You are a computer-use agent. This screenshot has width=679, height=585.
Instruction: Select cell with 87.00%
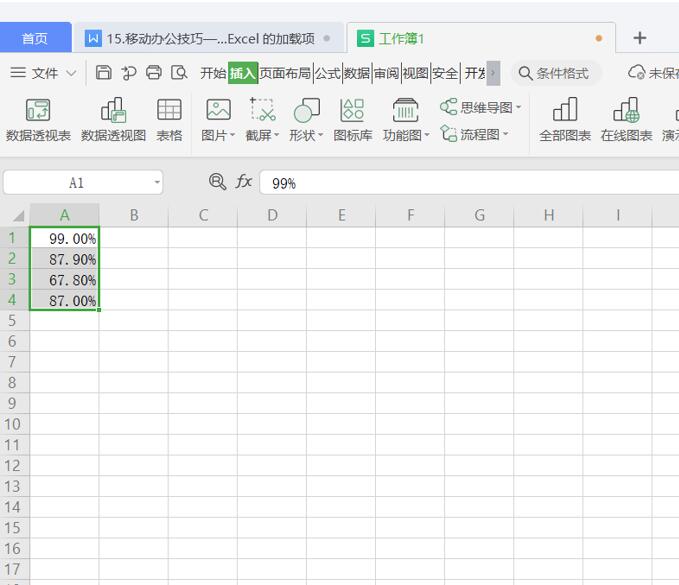click(x=65, y=300)
